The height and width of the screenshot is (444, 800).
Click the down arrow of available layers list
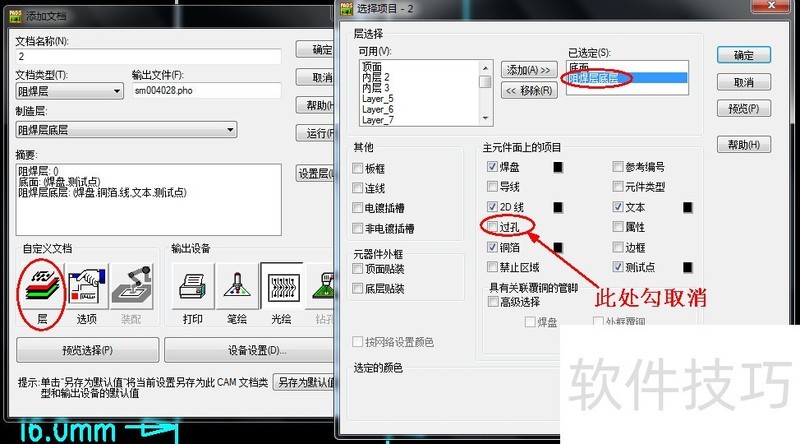tap(486, 118)
